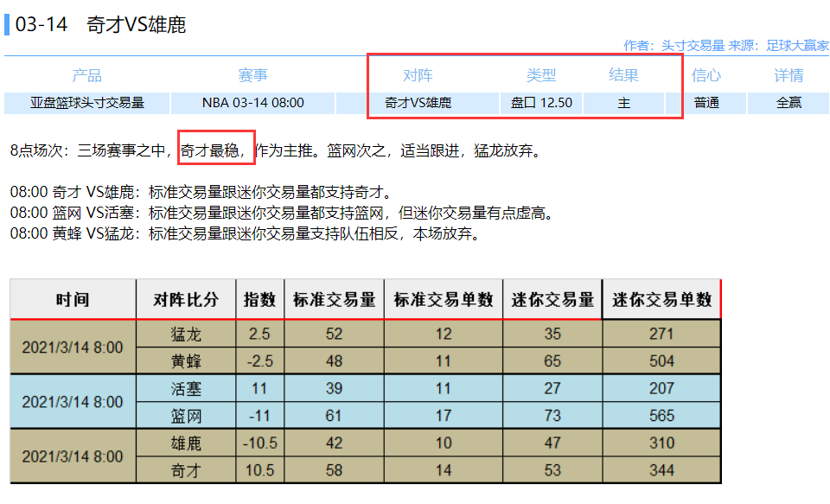Click the 奇才VS雄鹿 matchup cell in the summary row
830x504 pixels.
point(418,103)
